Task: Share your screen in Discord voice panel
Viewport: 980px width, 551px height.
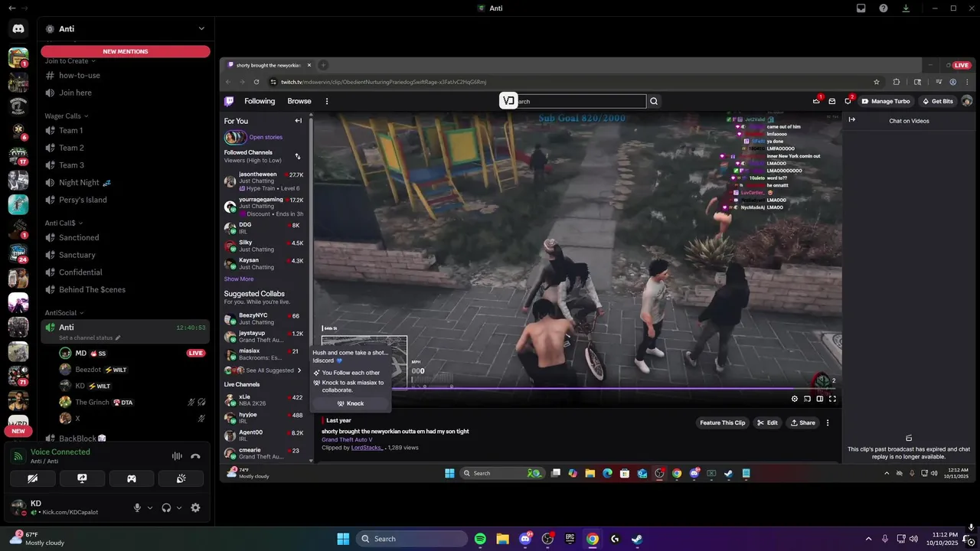Action: 82,478
